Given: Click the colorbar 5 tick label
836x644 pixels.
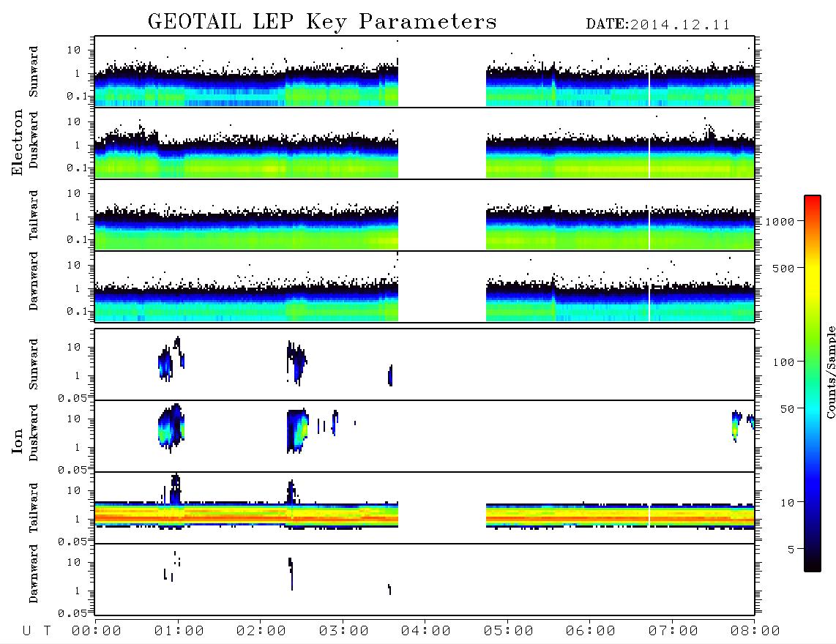Looking at the screenshot, I should pyautogui.click(x=791, y=550).
